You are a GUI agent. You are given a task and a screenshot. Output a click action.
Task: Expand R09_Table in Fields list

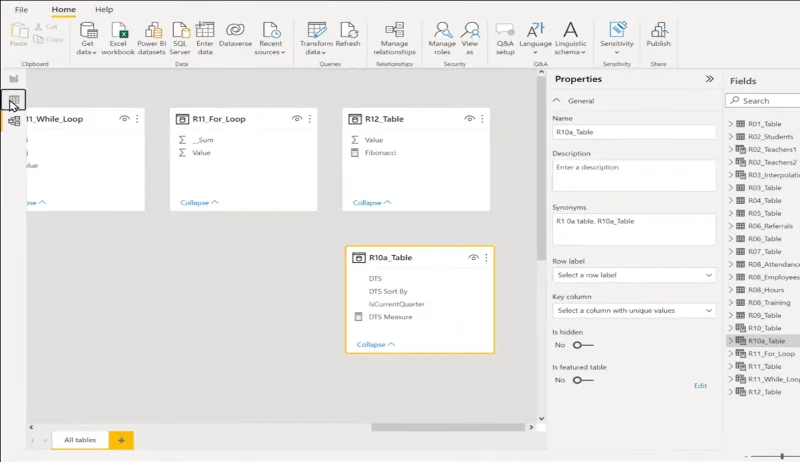tap(731, 315)
